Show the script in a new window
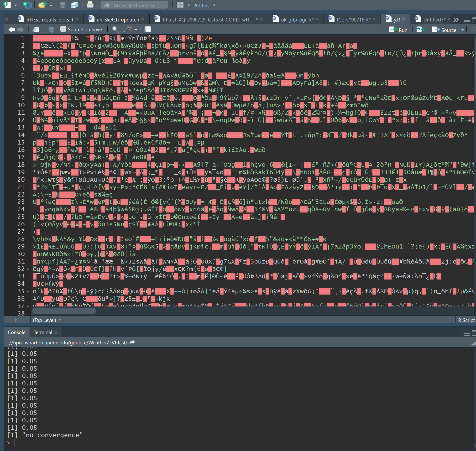The height and width of the screenshot is (451, 476). pyautogui.click(x=36, y=29)
